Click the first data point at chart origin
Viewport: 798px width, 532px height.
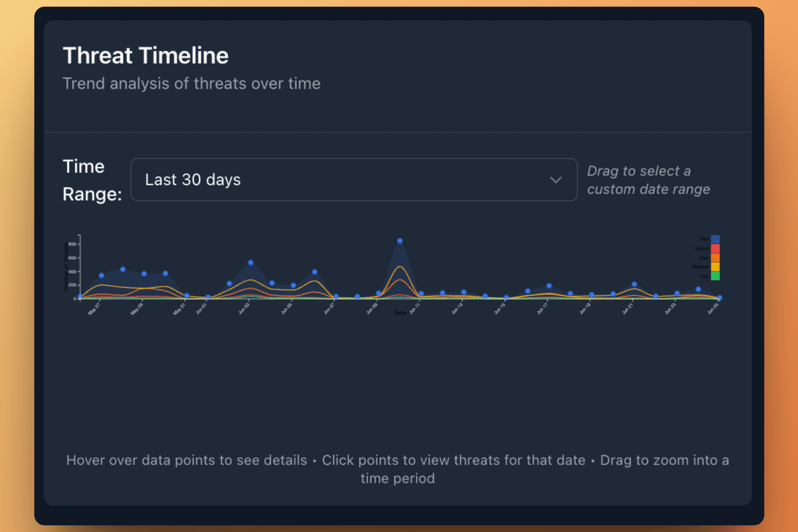pos(80,297)
